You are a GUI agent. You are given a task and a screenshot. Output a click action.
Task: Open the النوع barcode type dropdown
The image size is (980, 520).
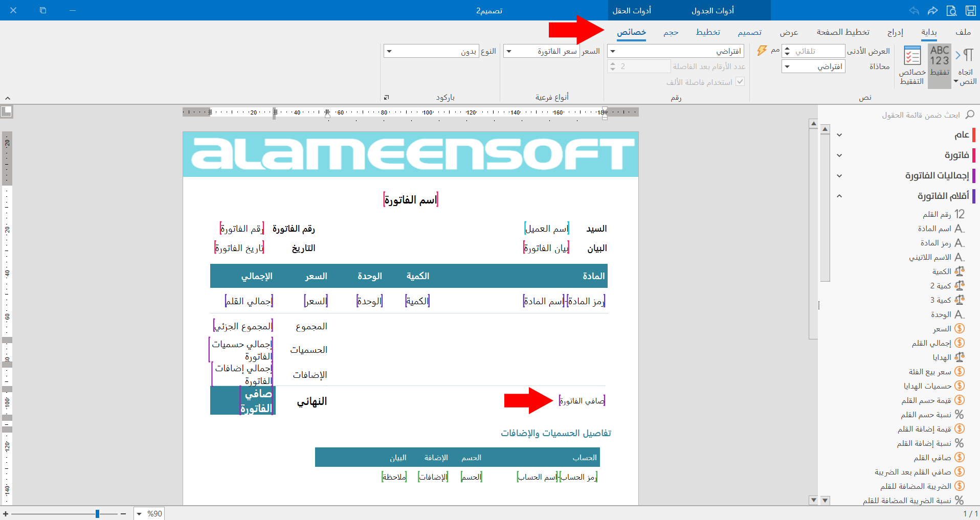389,51
